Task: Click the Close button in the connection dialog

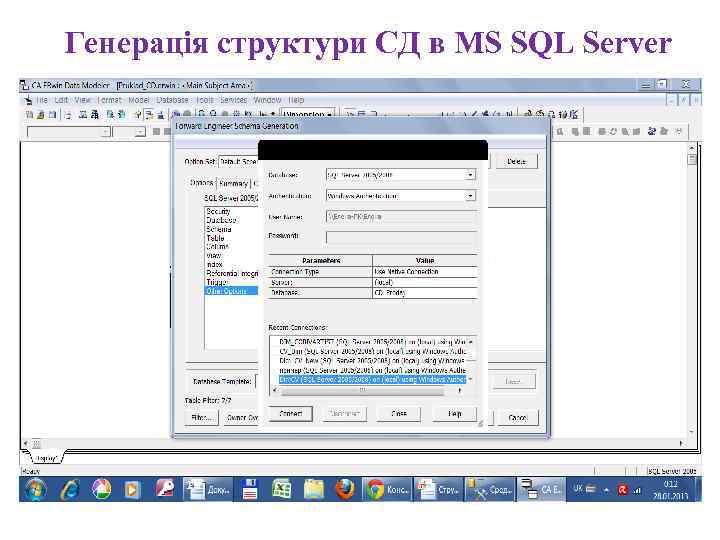Action: (x=399, y=414)
